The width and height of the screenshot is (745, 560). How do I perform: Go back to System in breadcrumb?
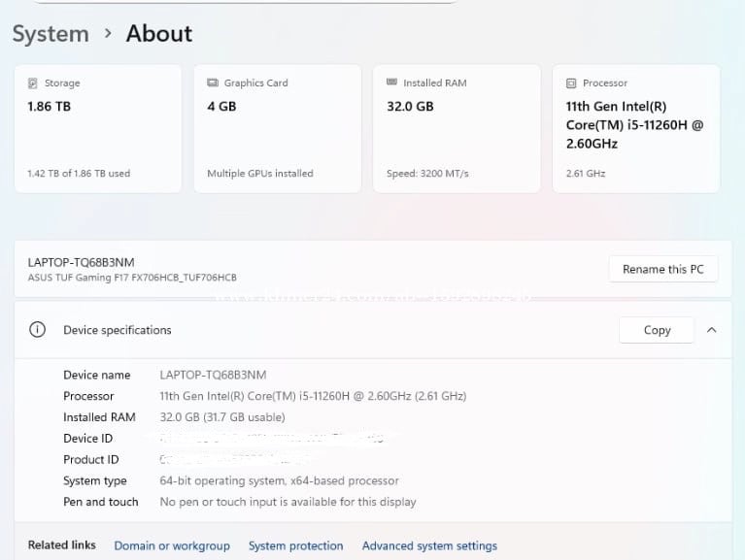51,34
